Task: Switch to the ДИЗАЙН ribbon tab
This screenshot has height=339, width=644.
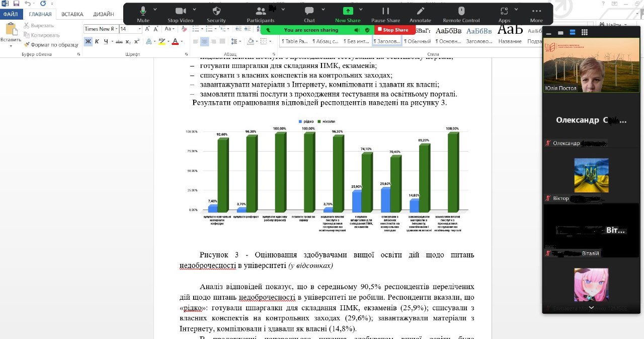Action: (103, 14)
